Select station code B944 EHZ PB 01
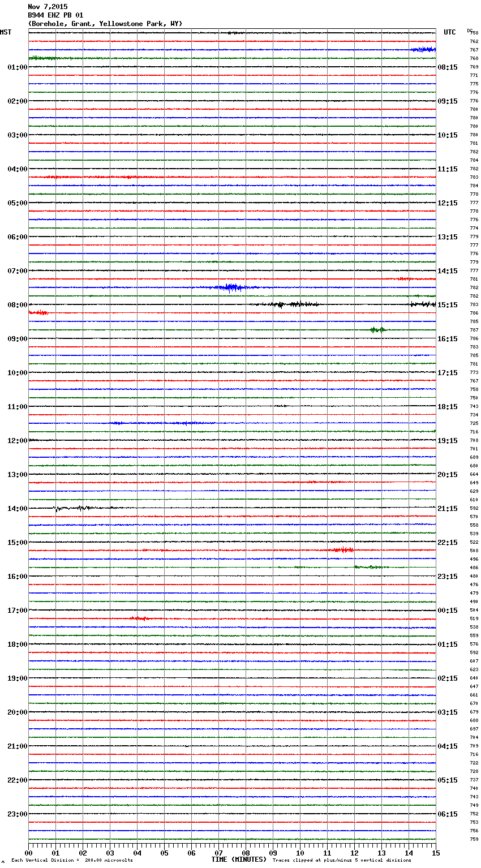The width and height of the screenshot is (481, 868). (55, 15)
